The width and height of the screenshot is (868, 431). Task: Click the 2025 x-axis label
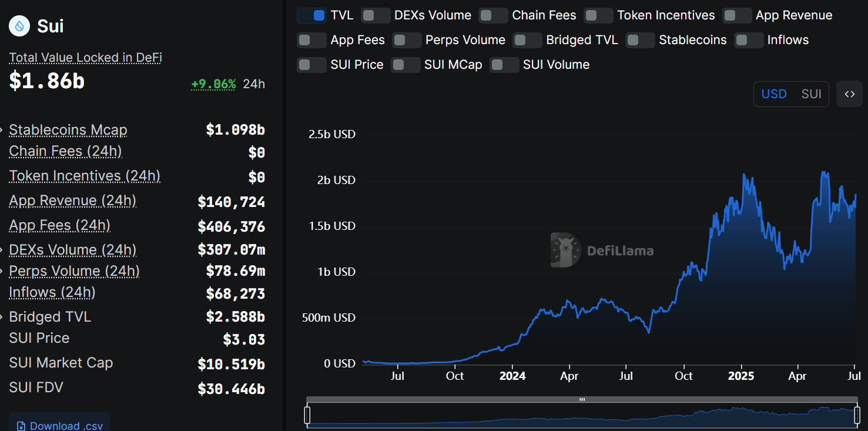point(741,376)
